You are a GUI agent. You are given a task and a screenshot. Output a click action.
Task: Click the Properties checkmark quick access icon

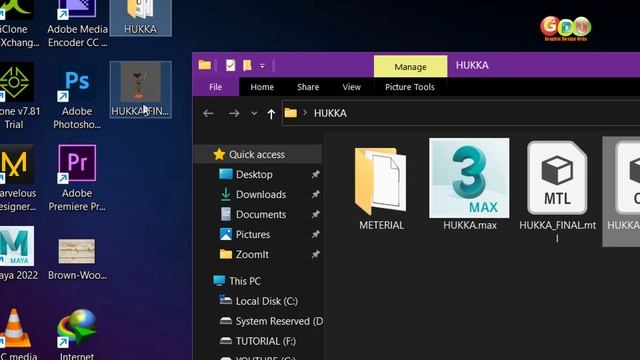(x=230, y=65)
